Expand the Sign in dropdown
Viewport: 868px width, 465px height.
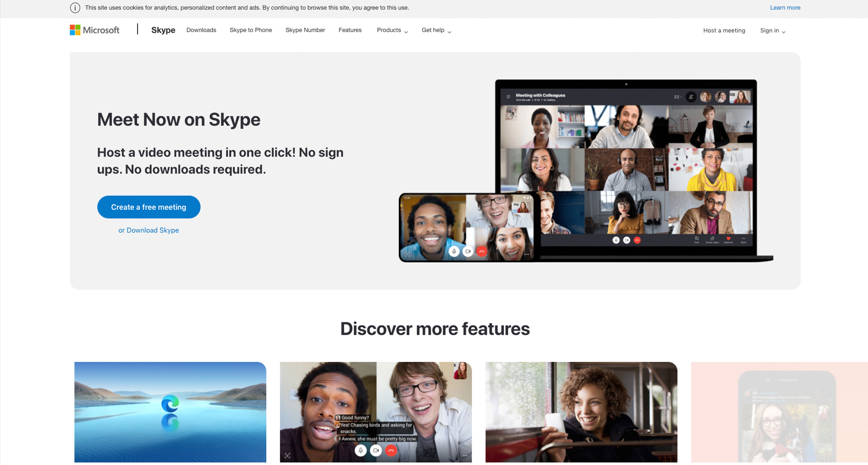(x=773, y=30)
